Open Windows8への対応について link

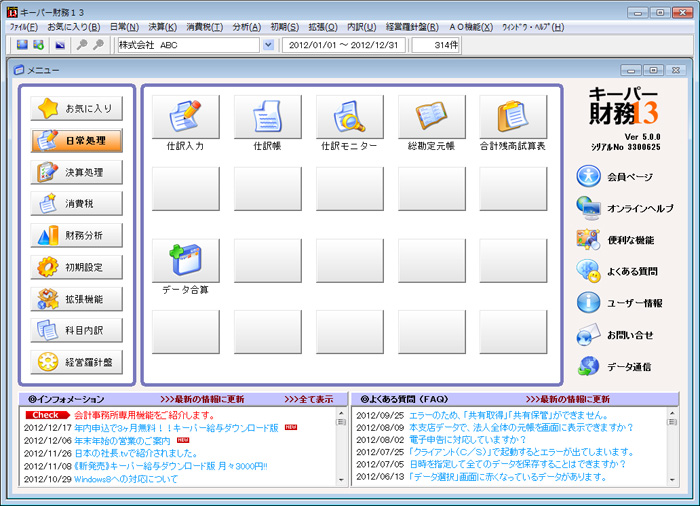tap(126, 479)
